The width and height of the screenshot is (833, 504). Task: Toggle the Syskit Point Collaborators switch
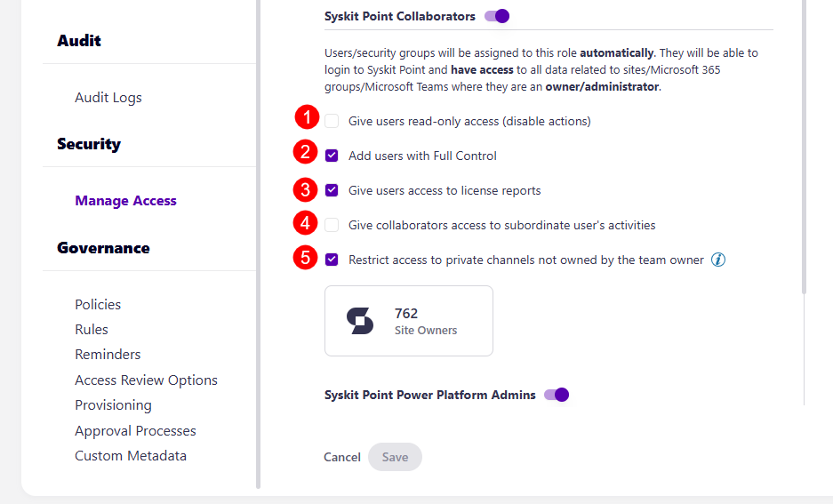coord(497,16)
